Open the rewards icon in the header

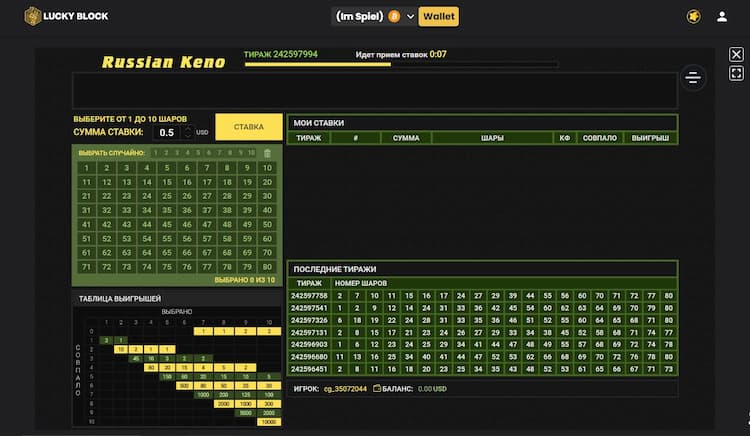point(694,17)
